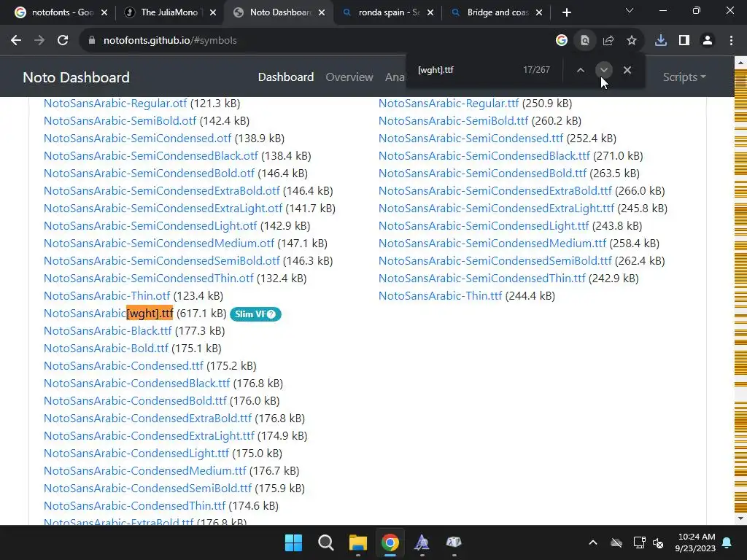Open the tab search chevron

[630, 10]
